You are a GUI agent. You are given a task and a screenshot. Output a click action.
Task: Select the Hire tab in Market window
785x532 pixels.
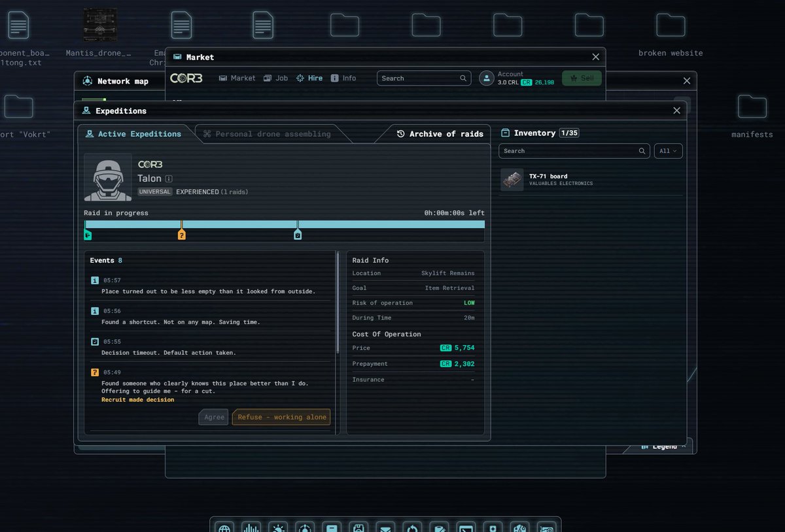pyautogui.click(x=309, y=78)
